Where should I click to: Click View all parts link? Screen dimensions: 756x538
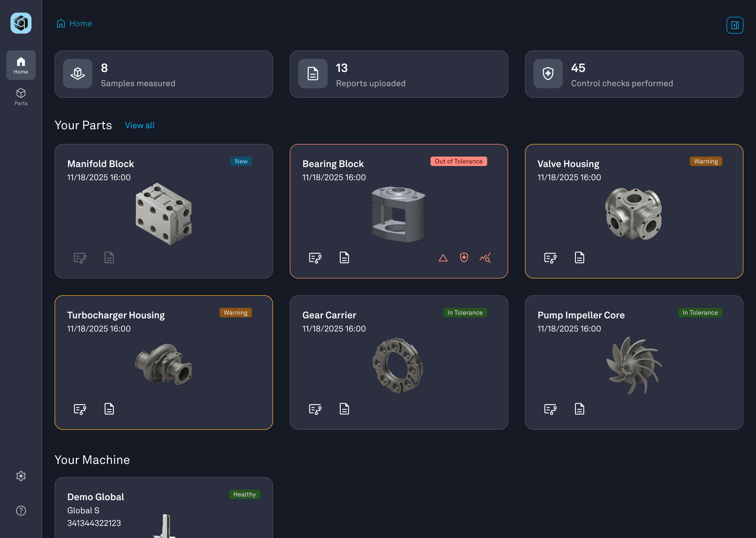(140, 126)
